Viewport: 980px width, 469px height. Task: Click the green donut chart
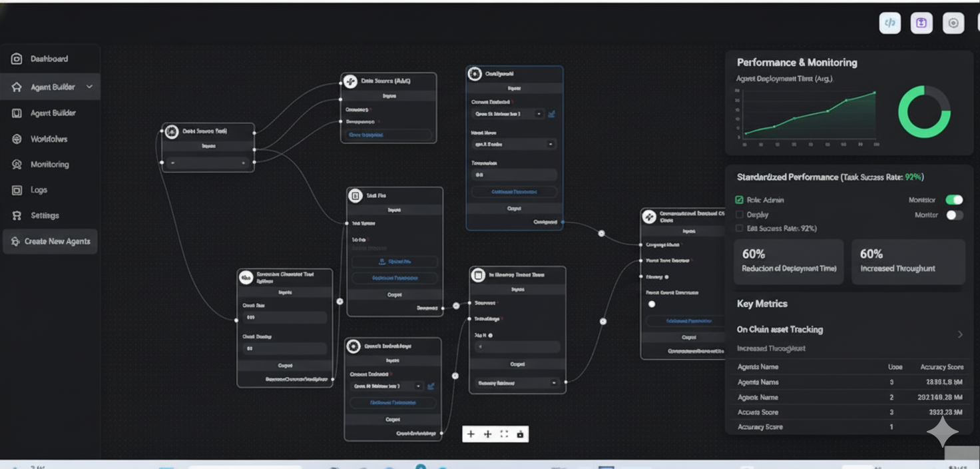tap(924, 111)
